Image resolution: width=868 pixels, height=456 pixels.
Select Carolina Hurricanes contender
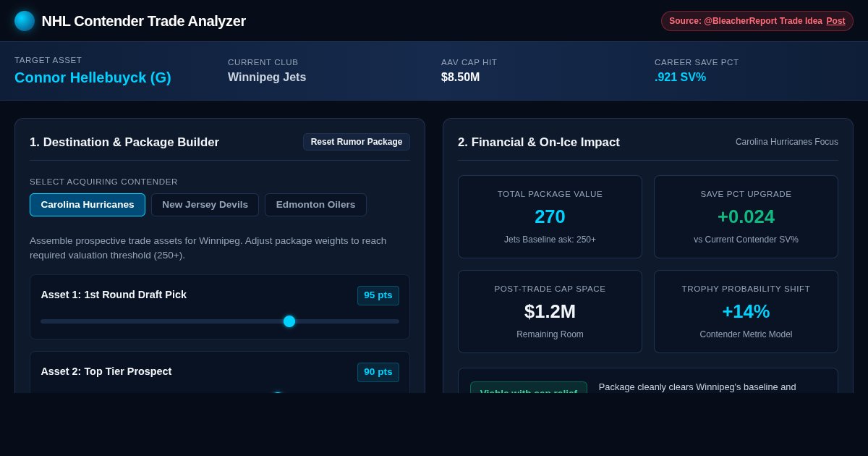88,205
